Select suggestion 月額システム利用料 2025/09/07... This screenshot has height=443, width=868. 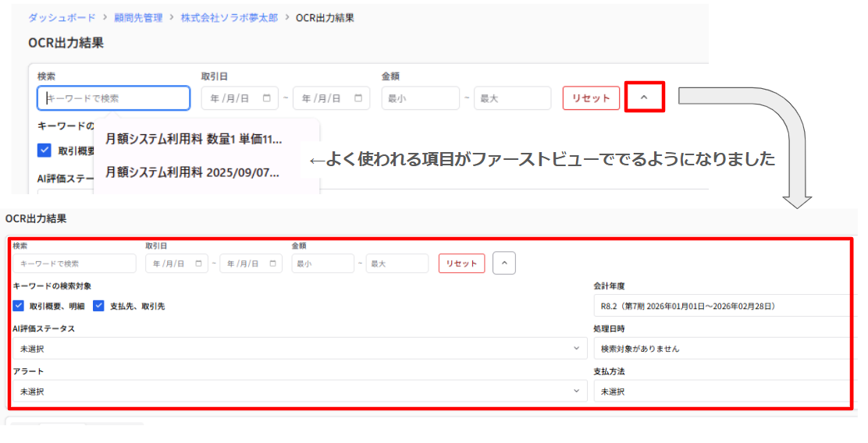193,172
